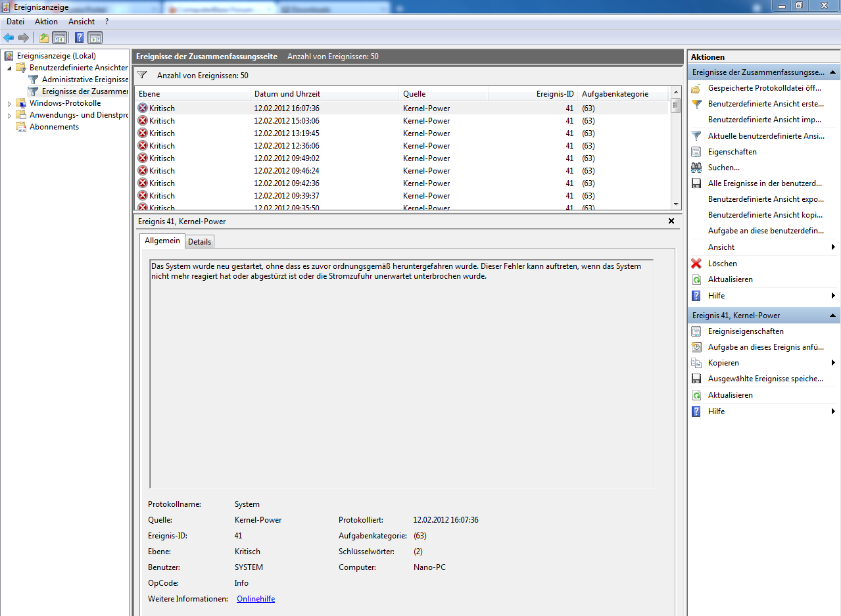Viewport: 841px width, 616px height.
Task: Click Aktuelle benutzerdefinierte Ansicht filter icon
Action: click(696, 136)
